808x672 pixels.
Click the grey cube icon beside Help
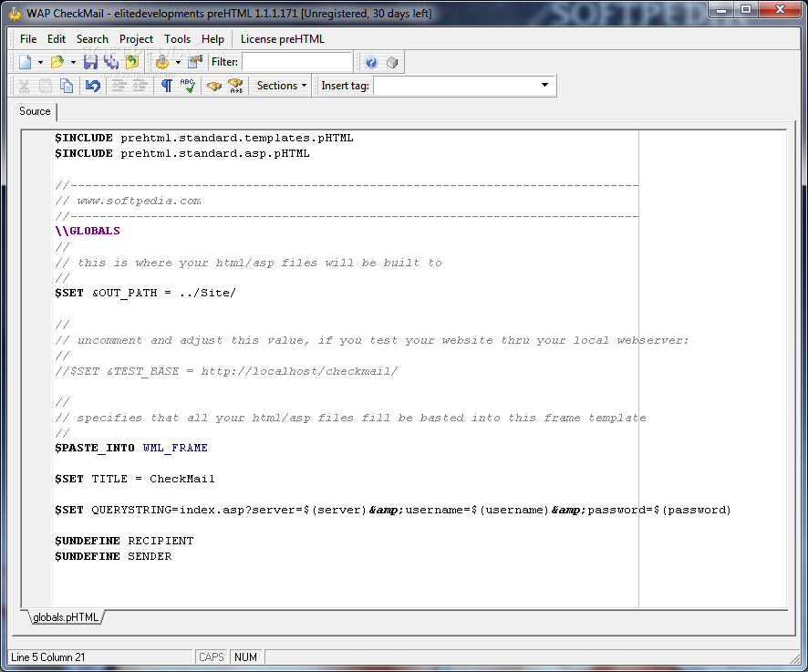[392, 62]
